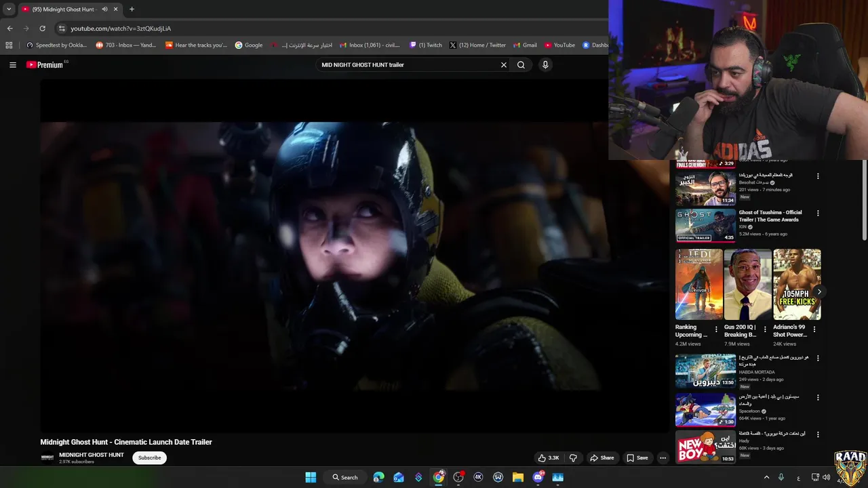Open the taskbar Search box
Viewport: 868px width, 488px height.
(x=345, y=477)
